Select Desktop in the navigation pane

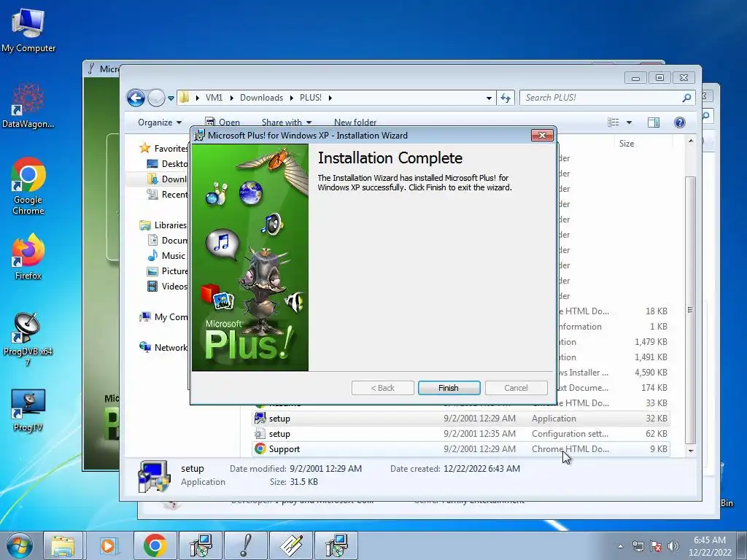tap(169, 164)
